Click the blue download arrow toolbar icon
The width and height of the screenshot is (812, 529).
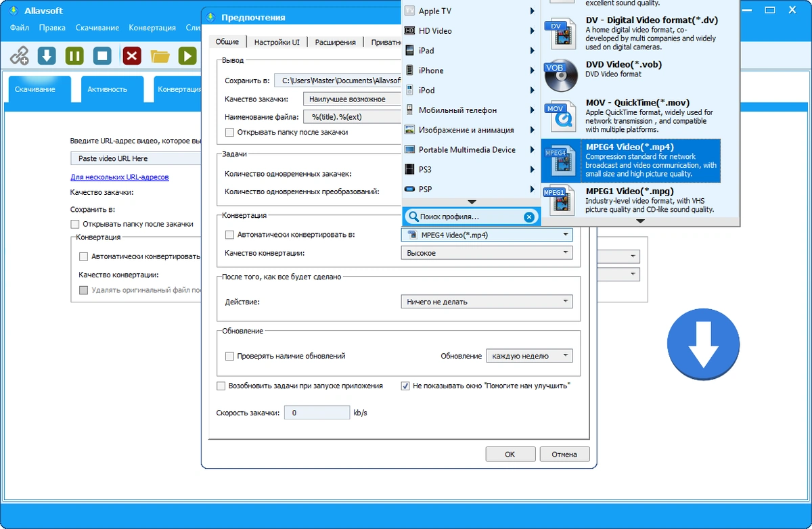[x=47, y=55]
